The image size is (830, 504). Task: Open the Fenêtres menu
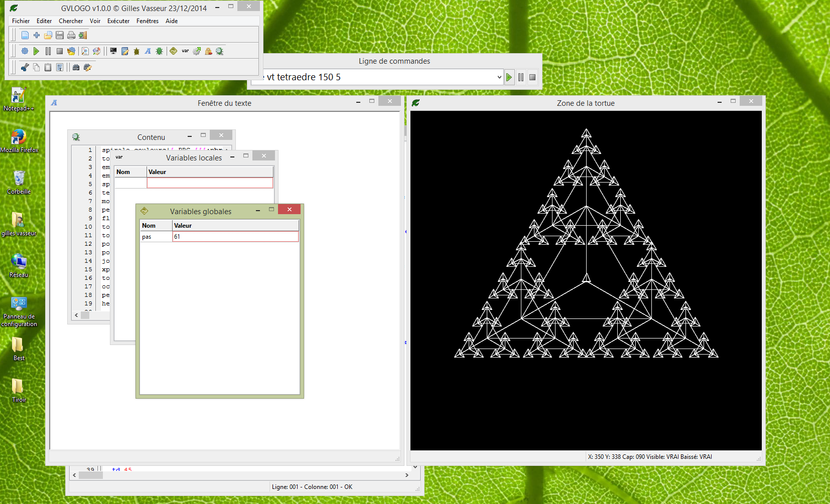click(147, 21)
